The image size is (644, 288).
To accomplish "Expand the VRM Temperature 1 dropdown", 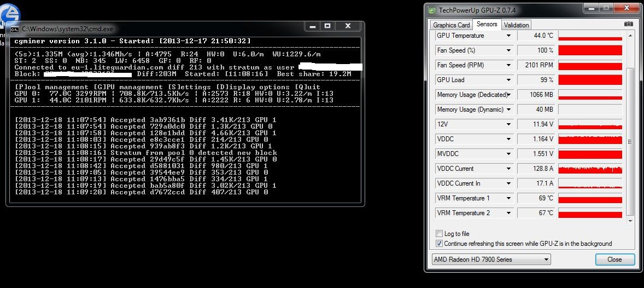I will 508,198.
